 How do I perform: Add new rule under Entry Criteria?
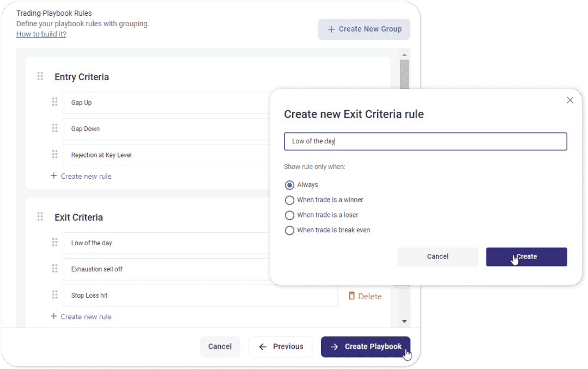(x=81, y=176)
